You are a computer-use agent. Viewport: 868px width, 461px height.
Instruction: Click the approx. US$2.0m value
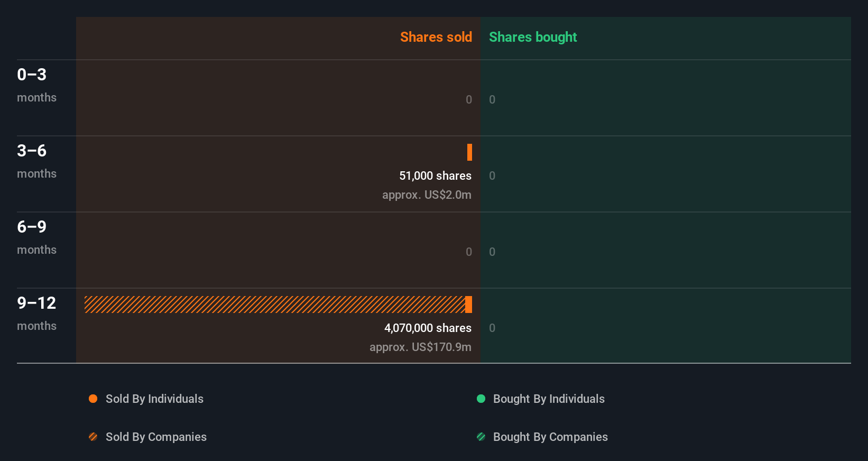coord(427,195)
